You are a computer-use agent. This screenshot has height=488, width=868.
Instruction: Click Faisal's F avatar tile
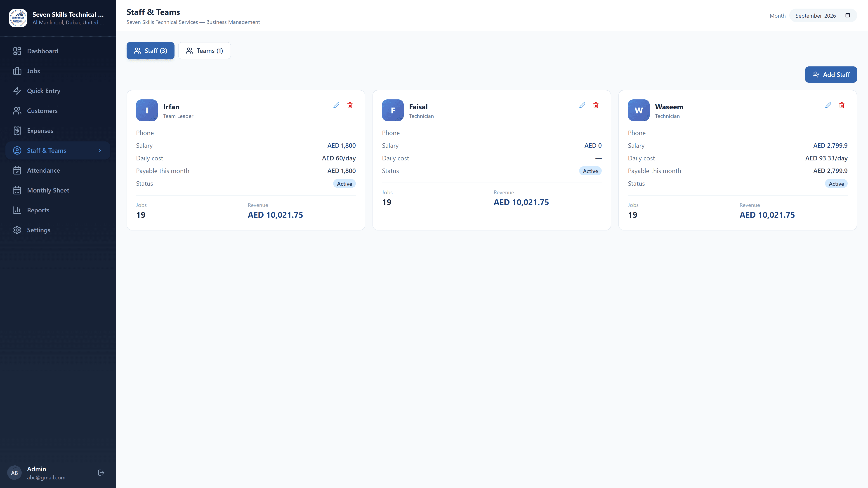[x=393, y=110]
